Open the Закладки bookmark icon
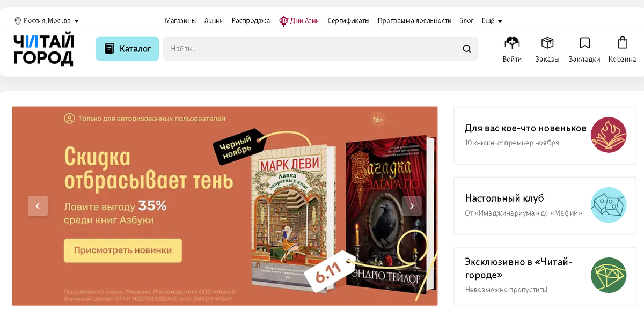The height and width of the screenshot is (310, 644). tap(584, 43)
